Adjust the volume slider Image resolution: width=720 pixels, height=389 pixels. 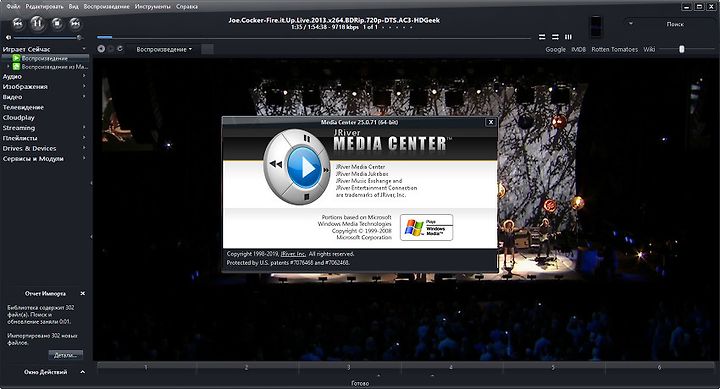point(45,38)
